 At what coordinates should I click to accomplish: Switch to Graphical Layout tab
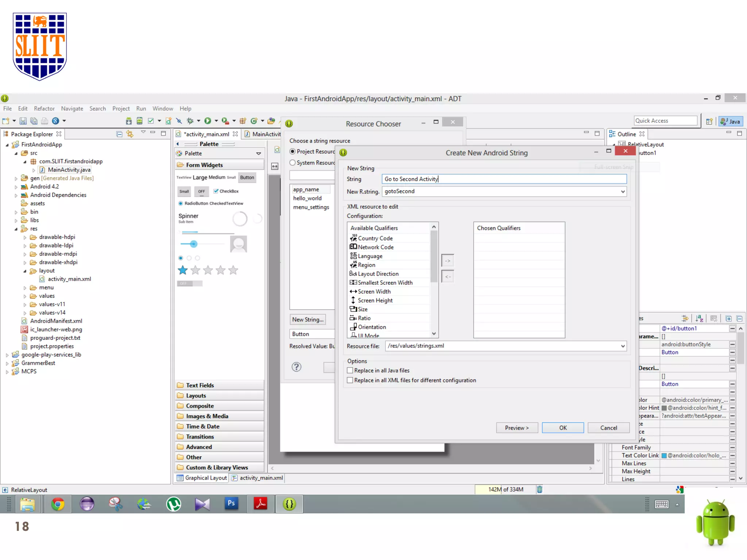pyautogui.click(x=202, y=478)
